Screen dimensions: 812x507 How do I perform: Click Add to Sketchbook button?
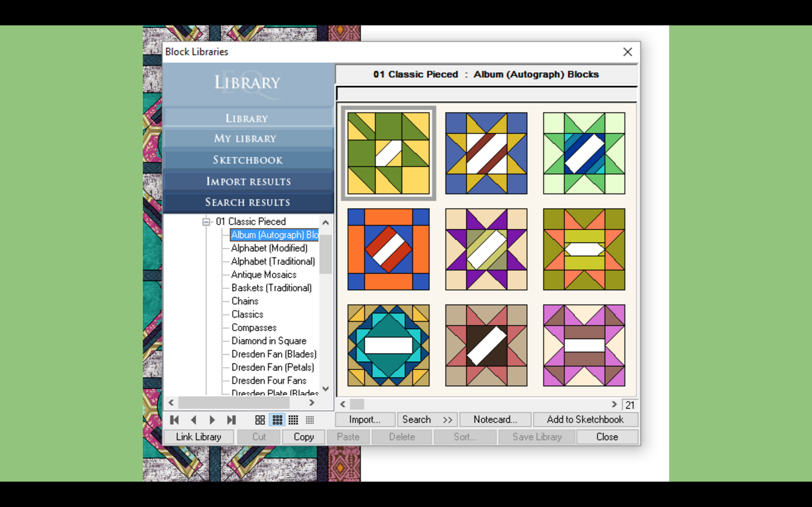tap(585, 419)
